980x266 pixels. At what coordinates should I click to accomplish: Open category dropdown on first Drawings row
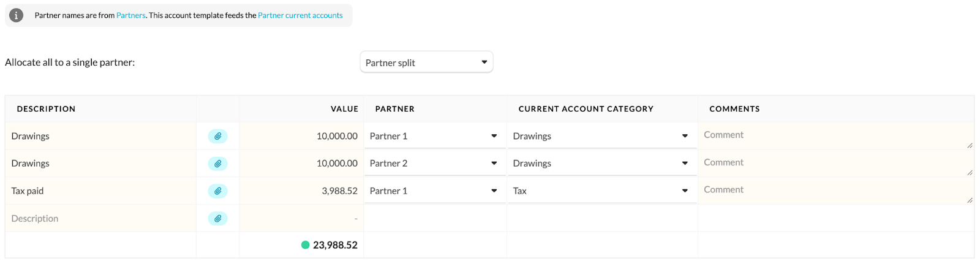pos(601,136)
